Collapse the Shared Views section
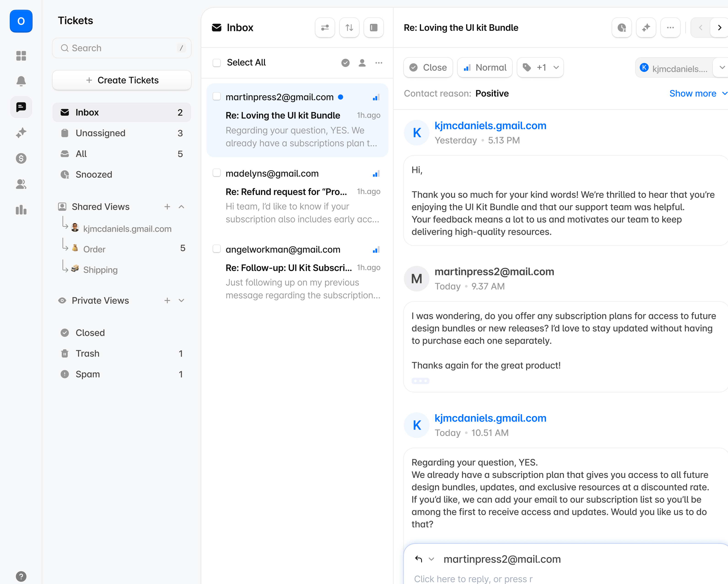Image resolution: width=728 pixels, height=584 pixels. coord(181,207)
